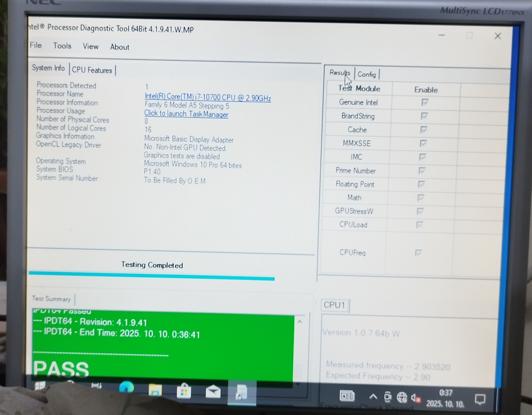Viewport: 532px width, 415px height.
Task: Click the "Expected Frequency" line in CPU1 panel
Action: tap(378, 376)
